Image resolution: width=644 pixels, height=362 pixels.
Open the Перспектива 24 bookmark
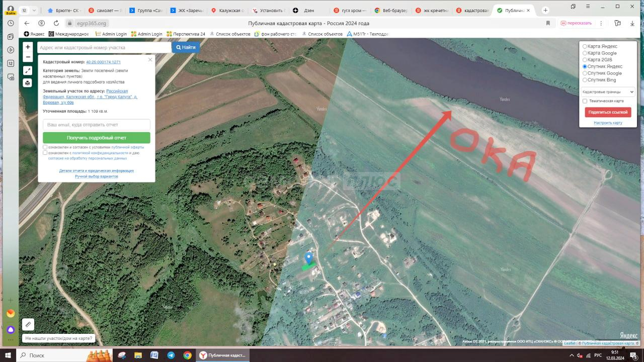[x=186, y=34]
